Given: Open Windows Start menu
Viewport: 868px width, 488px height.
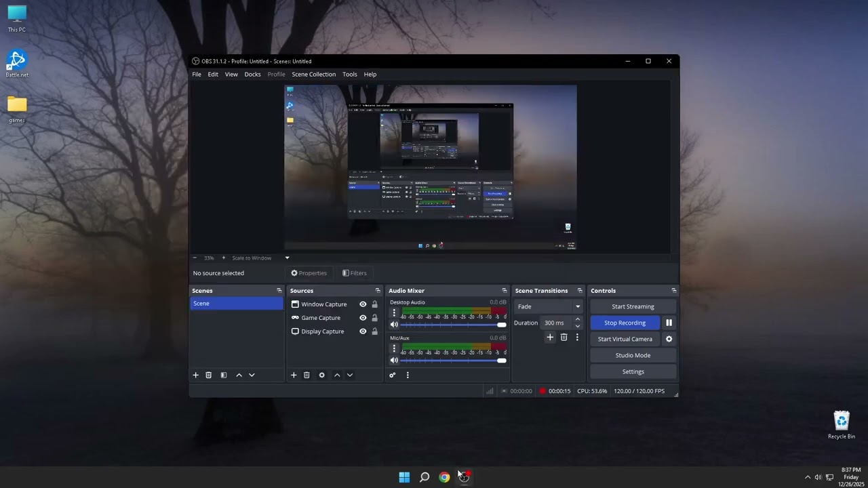Looking at the screenshot, I should tap(404, 477).
